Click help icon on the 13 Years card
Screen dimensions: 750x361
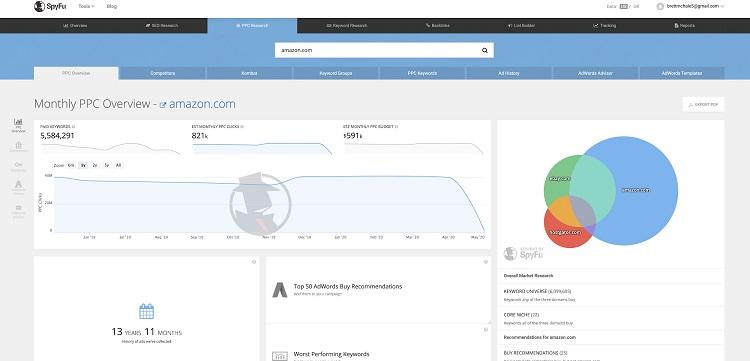[254, 262]
